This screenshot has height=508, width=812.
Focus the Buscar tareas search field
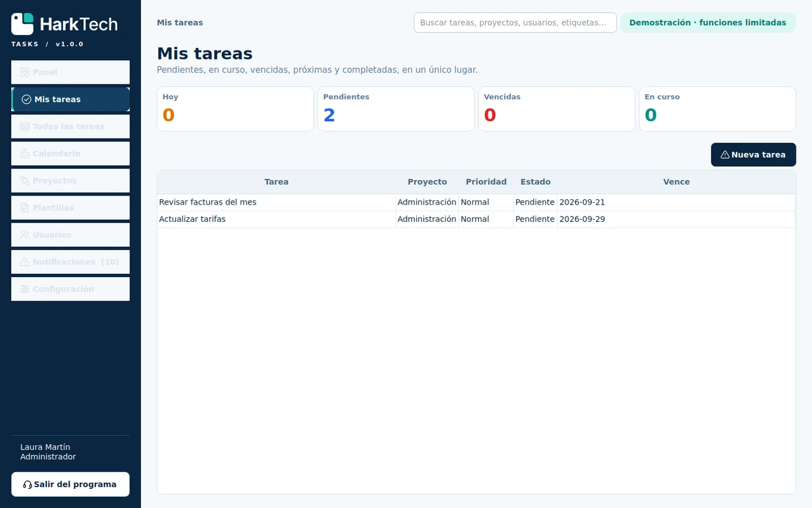pyautogui.click(x=515, y=23)
